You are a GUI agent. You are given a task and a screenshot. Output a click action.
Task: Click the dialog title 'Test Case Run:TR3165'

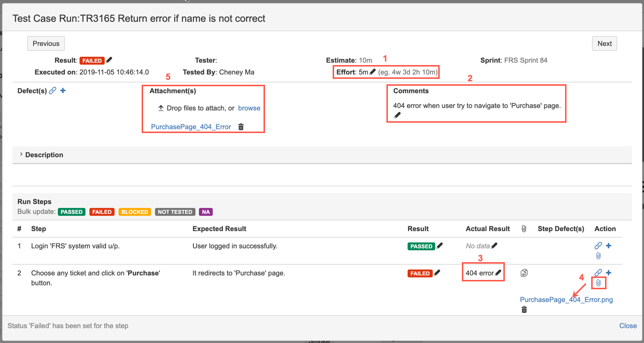[x=139, y=18]
